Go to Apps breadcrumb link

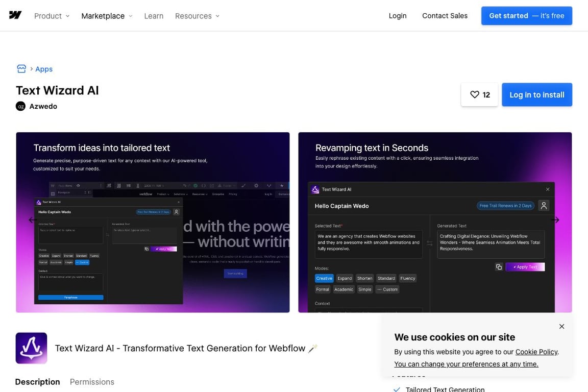44,69
